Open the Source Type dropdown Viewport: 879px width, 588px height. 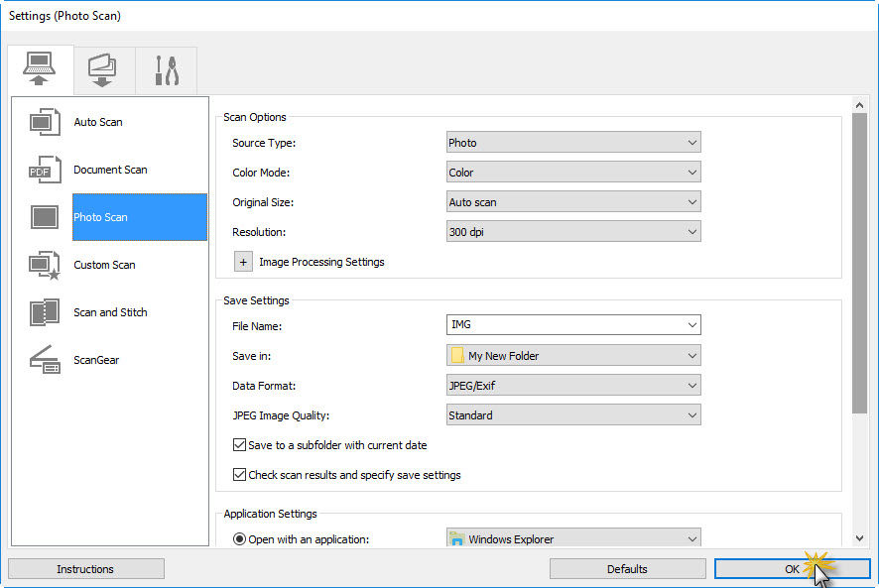pos(573,143)
